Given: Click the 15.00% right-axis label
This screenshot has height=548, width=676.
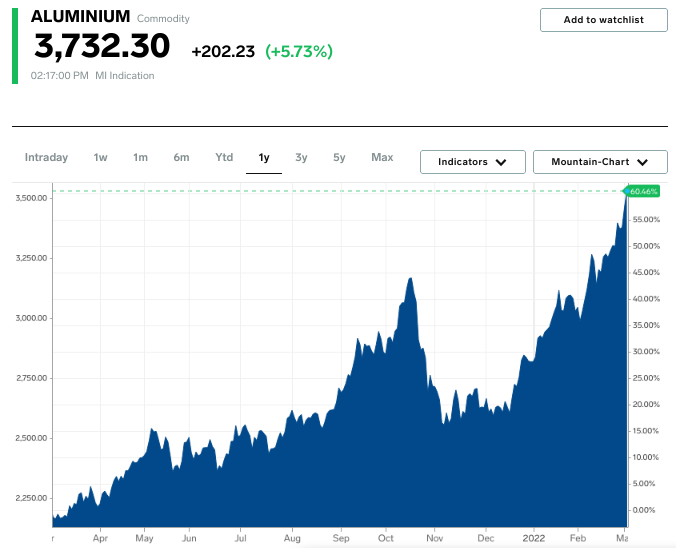Looking at the screenshot, I should pyautogui.click(x=646, y=431).
